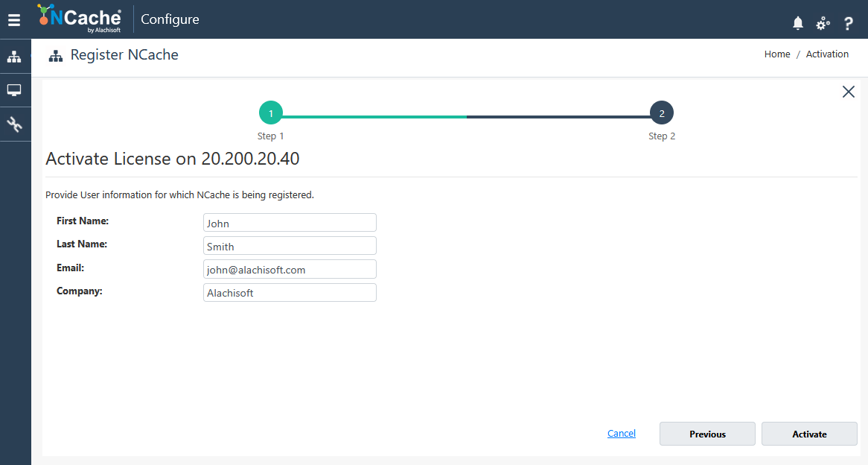This screenshot has height=465, width=868.
Task: Click the Home breadcrumb link
Action: [777, 54]
